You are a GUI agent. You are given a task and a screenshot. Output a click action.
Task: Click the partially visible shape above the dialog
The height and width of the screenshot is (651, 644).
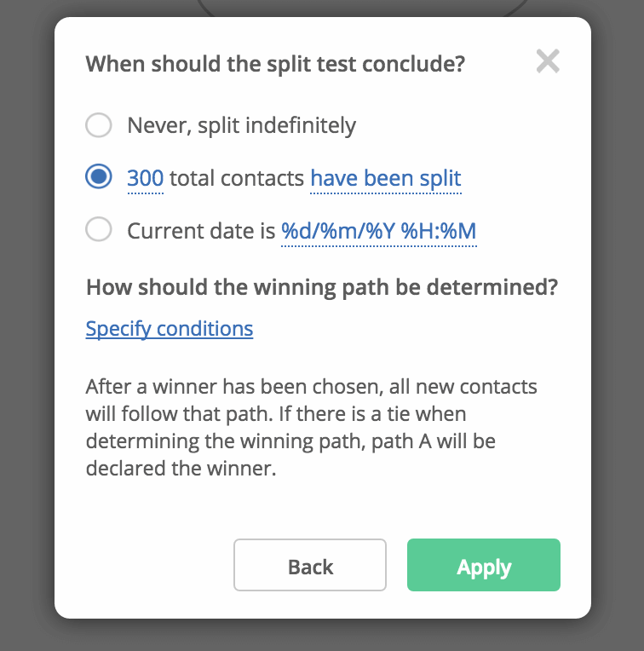click(361, 8)
